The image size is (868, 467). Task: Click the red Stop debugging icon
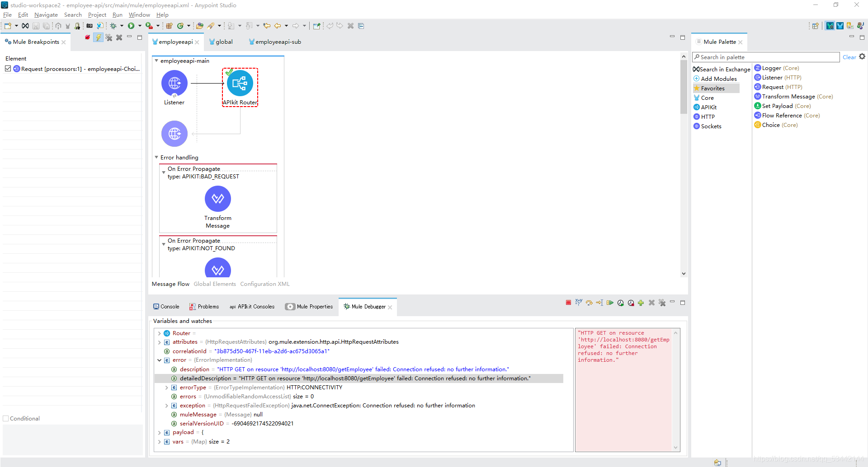click(568, 303)
